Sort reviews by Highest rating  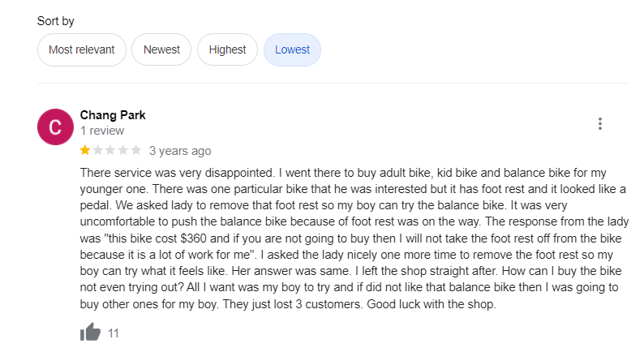click(x=227, y=49)
